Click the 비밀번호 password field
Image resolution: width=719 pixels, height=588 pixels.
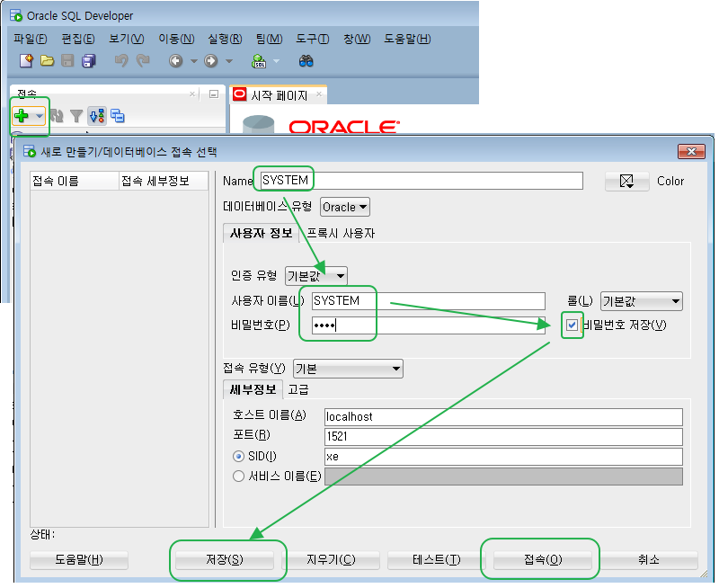pos(429,325)
